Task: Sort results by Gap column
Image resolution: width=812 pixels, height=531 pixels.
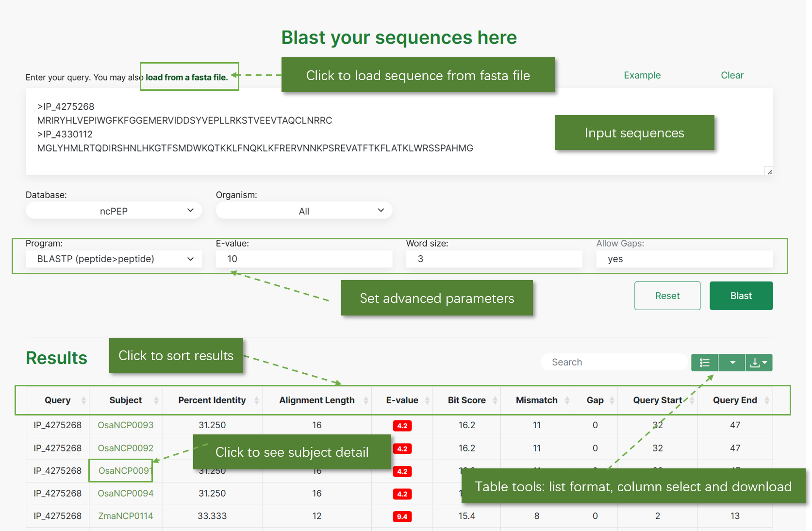Action: pyautogui.click(x=595, y=400)
